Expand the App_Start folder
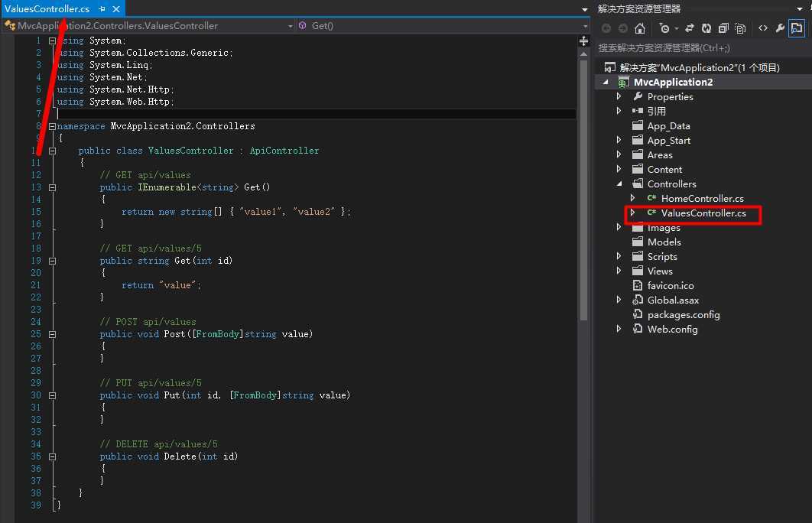Screen dimensions: 812x523 click(x=619, y=140)
